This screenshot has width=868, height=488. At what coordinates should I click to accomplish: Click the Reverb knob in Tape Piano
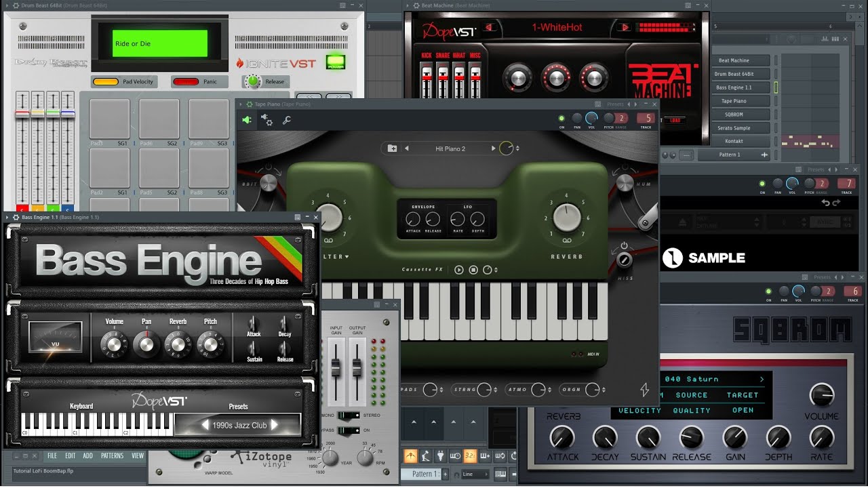pyautogui.click(x=567, y=218)
